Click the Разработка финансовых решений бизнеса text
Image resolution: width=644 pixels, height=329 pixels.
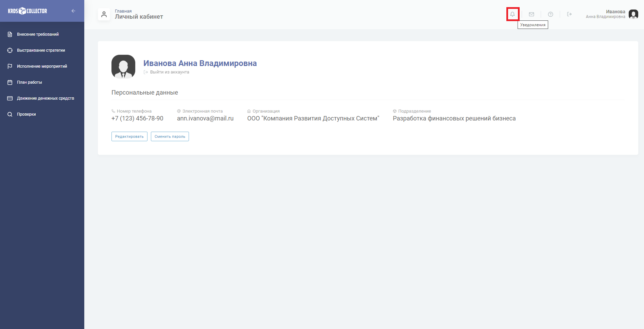tap(454, 118)
